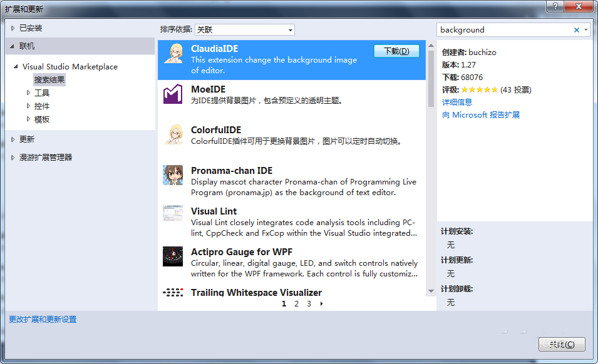The image size is (598, 364).
Task: Select the Pronama-chan IDE result title
Action: (232, 171)
